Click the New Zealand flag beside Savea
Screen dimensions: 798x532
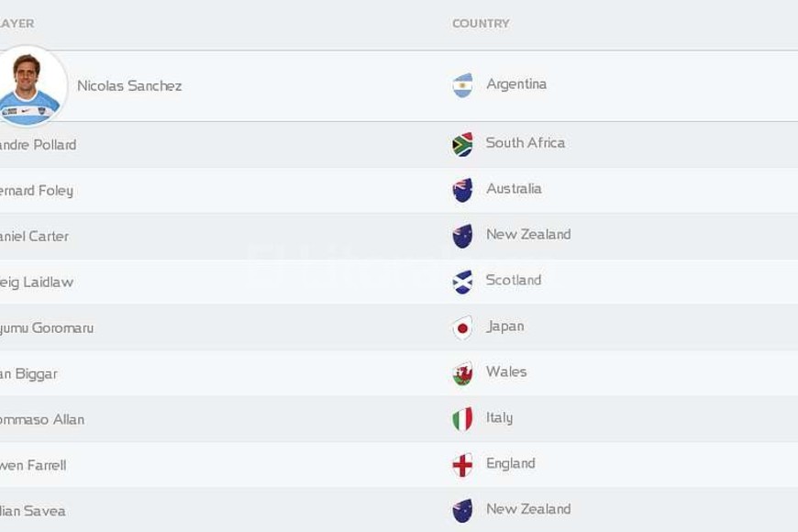462,511
